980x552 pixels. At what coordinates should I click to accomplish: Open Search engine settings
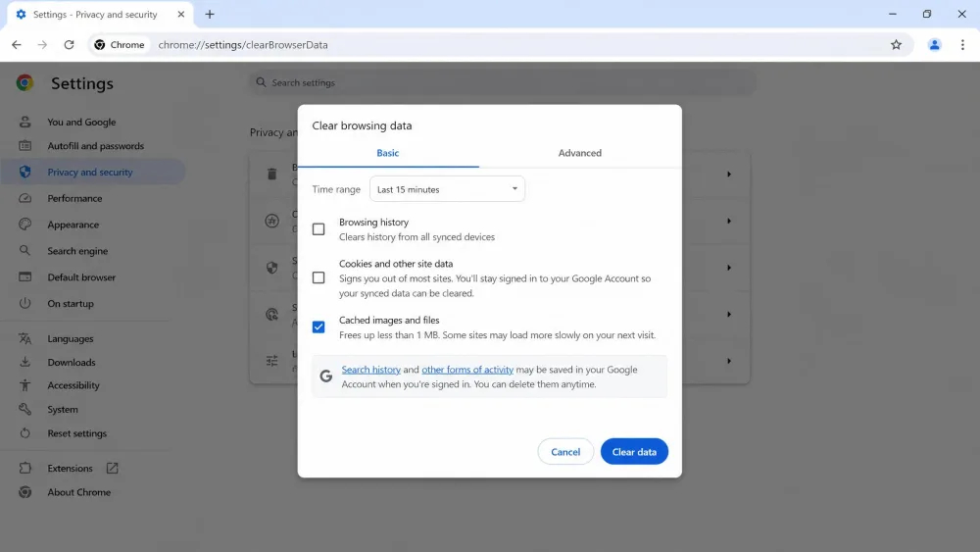point(77,251)
